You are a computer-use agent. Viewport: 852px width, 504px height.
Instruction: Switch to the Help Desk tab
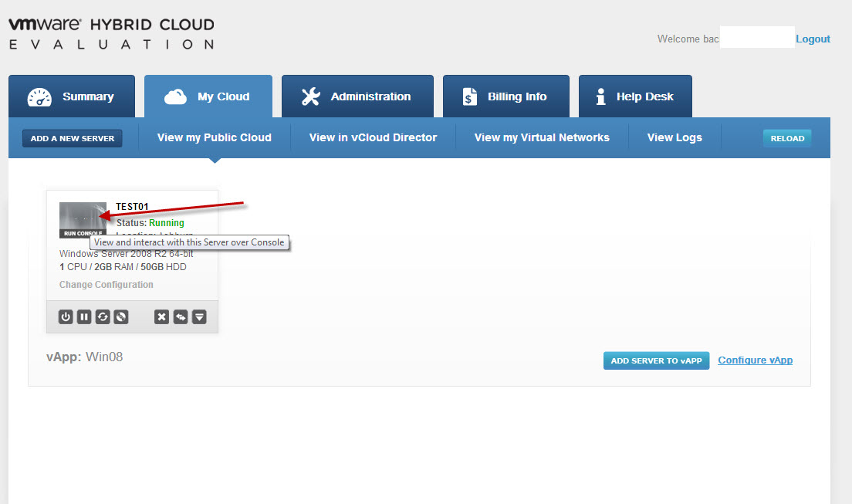coord(635,96)
